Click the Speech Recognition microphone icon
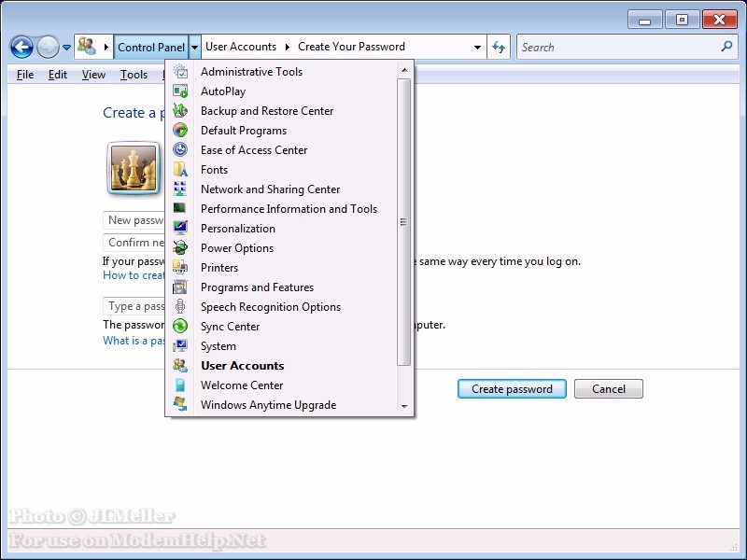The image size is (747, 560). coord(180,307)
